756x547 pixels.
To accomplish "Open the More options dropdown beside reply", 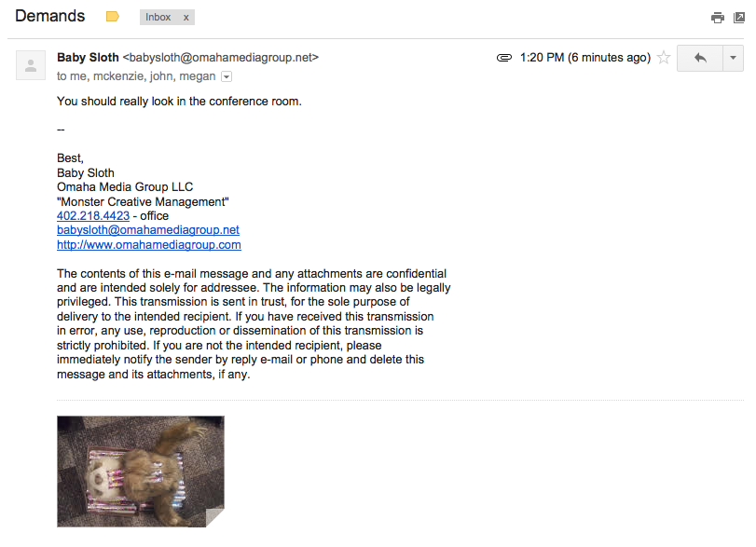I will tap(734, 58).
